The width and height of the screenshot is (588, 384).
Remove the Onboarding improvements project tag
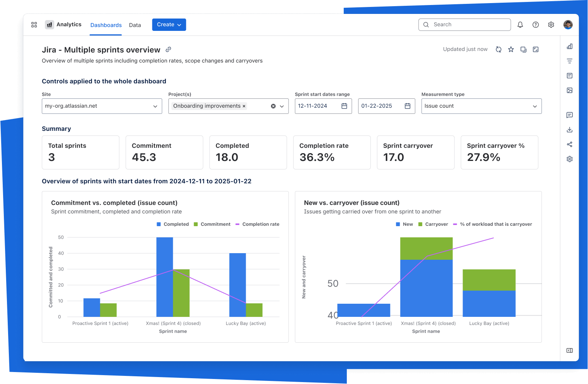coord(244,106)
